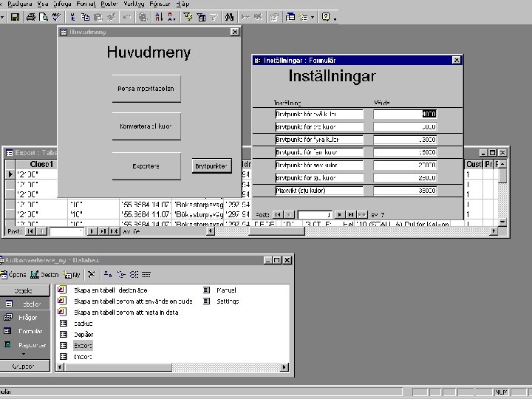The image size is (532, 399).
Task: Open the View dropdown arrow left of Save
Action: click(x=2, y=17)
